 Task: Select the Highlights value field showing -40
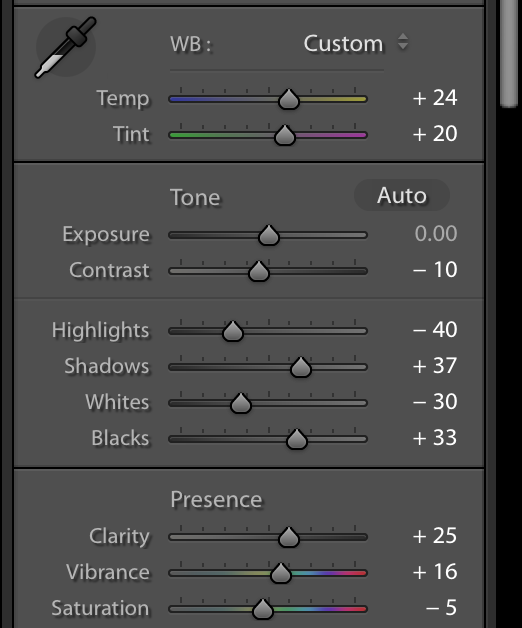[x=435, y=330]
